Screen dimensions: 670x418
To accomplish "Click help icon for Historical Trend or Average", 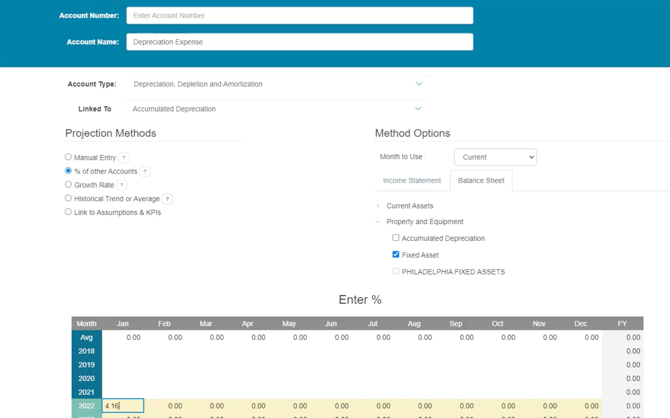I will [168, 199].
